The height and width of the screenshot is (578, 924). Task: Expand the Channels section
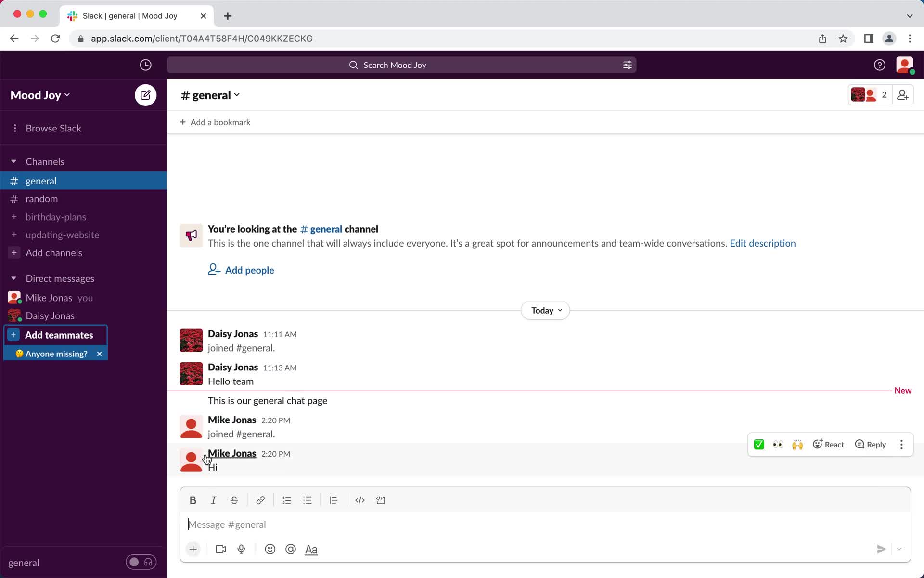[13, 160]
